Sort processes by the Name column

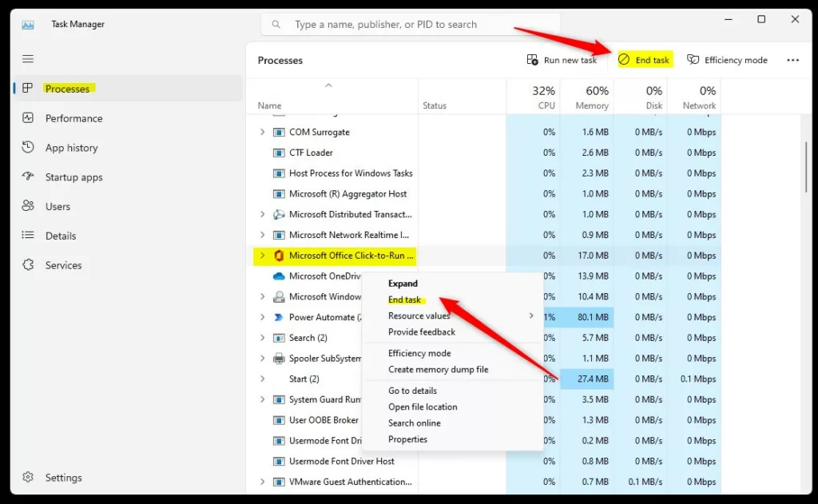[332, 97]
